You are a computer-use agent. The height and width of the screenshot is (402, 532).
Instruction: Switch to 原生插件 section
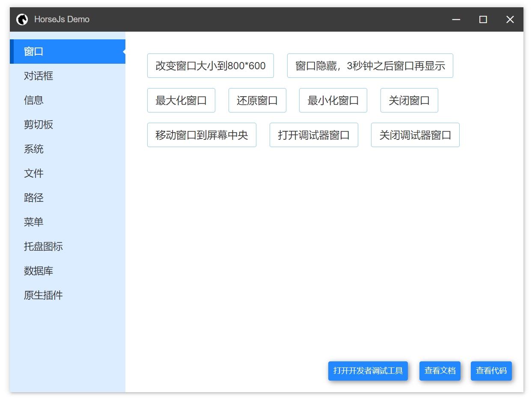coord(68,296)
